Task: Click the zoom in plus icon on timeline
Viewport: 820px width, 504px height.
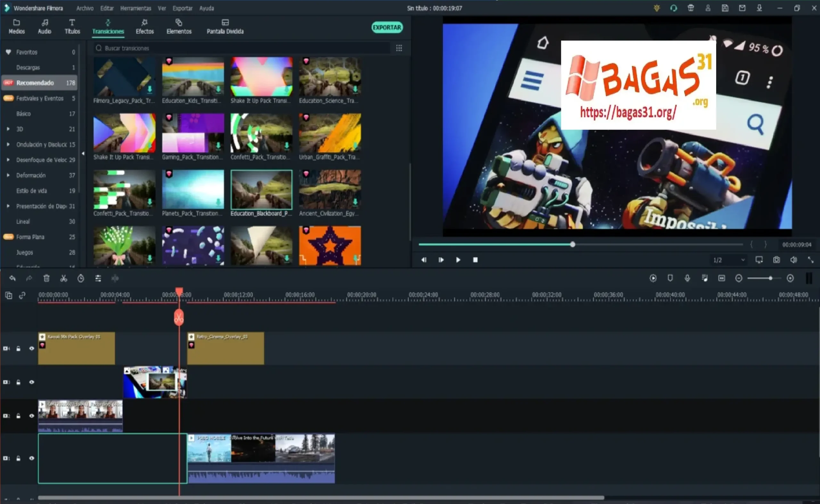Action: pos(790,278)
